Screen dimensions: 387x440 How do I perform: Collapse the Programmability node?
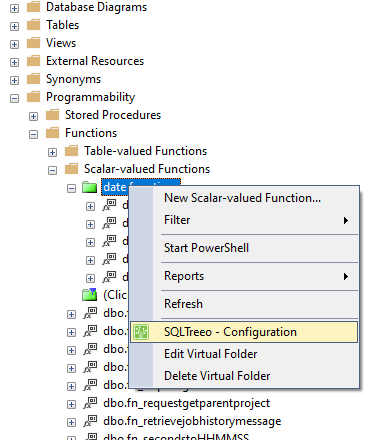click(14, 98)
